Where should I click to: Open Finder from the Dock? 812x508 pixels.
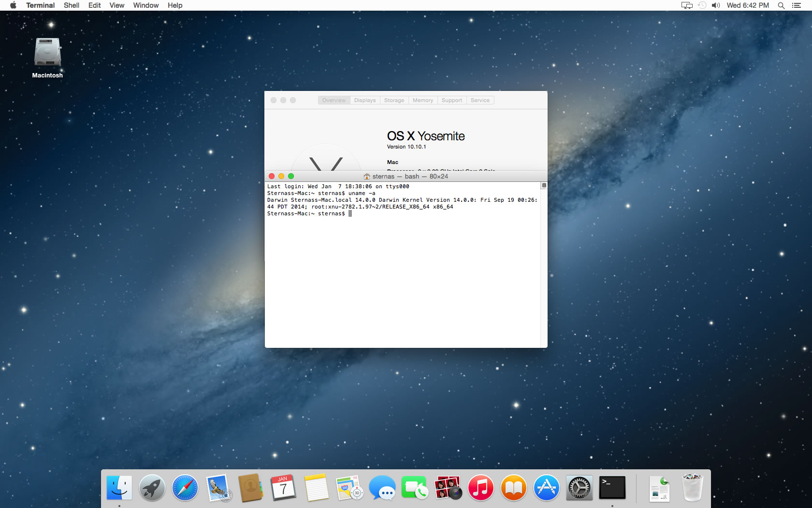[119, 488]
